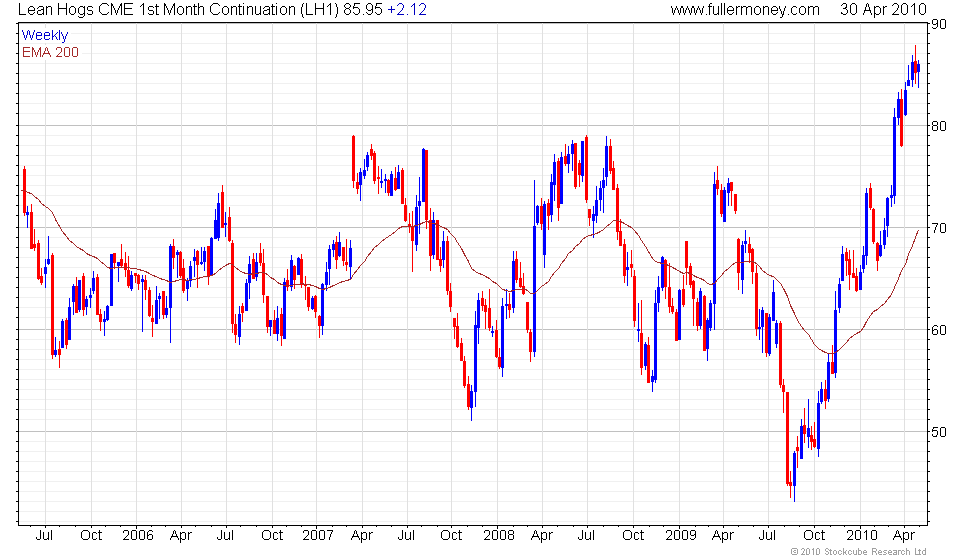Click the 80 price axis label
This screenshot has height=560, width=980.
[939, 126]
